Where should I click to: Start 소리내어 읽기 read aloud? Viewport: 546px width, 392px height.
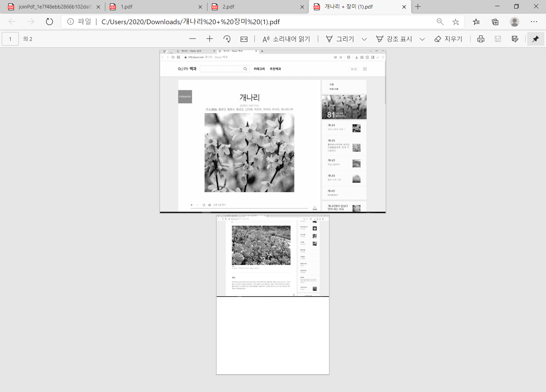286,39
